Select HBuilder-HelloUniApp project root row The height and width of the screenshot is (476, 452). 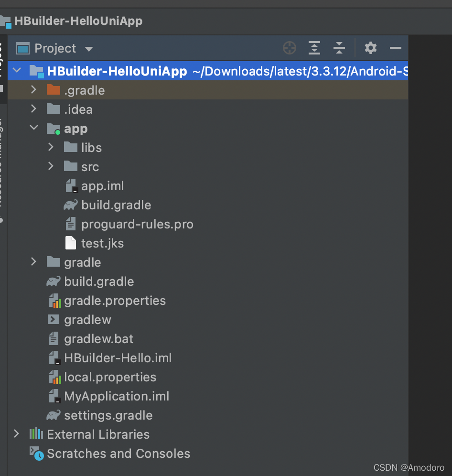[x=208, y=71]
